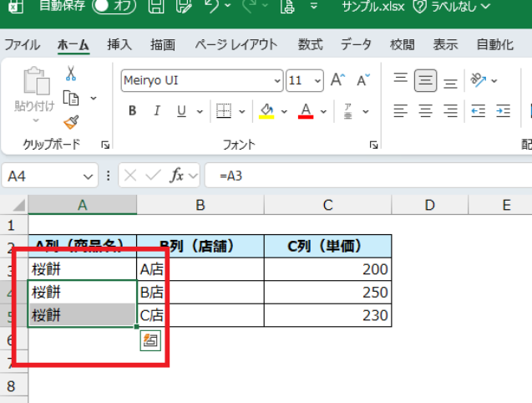Switch to the 数式 tab

(310, 44)
